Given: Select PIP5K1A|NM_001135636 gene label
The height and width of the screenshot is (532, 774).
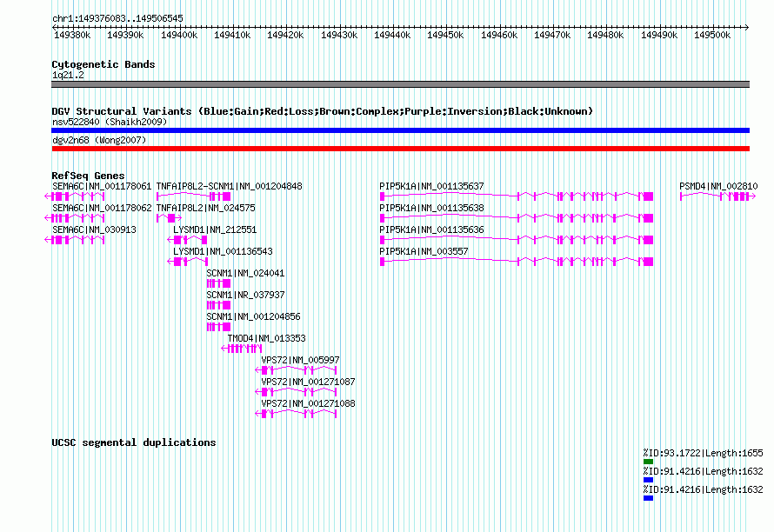Looking at the screenshot, I should tap(431, 229).
